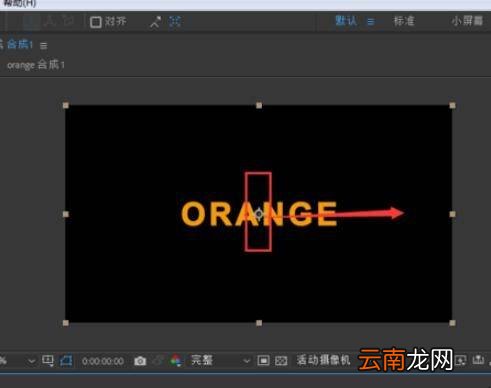The width and height of the screenshot is (491, 388).
Task: Switch to the 小屏幕 workspace
Action: 467,21
